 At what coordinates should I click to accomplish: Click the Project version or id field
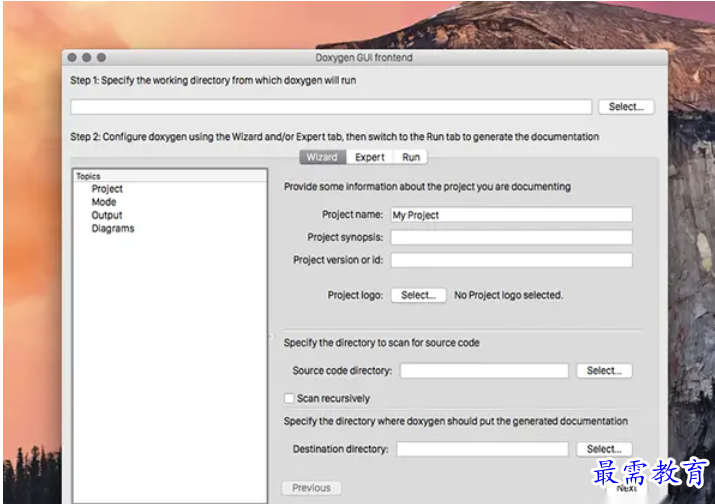(x=511, y=260)
